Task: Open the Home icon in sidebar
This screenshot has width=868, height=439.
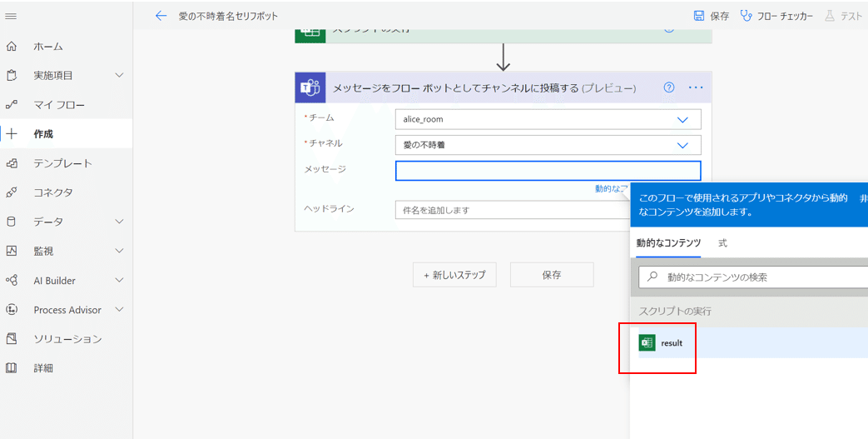Action: point(12,47)
